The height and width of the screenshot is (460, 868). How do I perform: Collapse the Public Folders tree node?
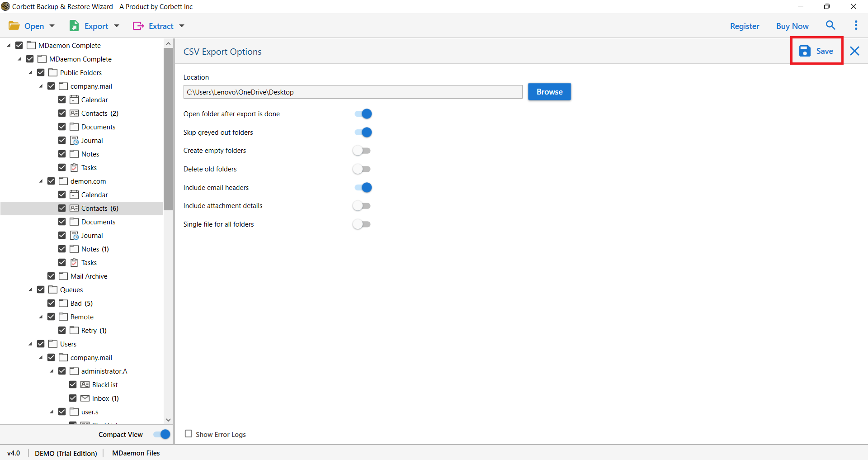[x=30, y=73]
